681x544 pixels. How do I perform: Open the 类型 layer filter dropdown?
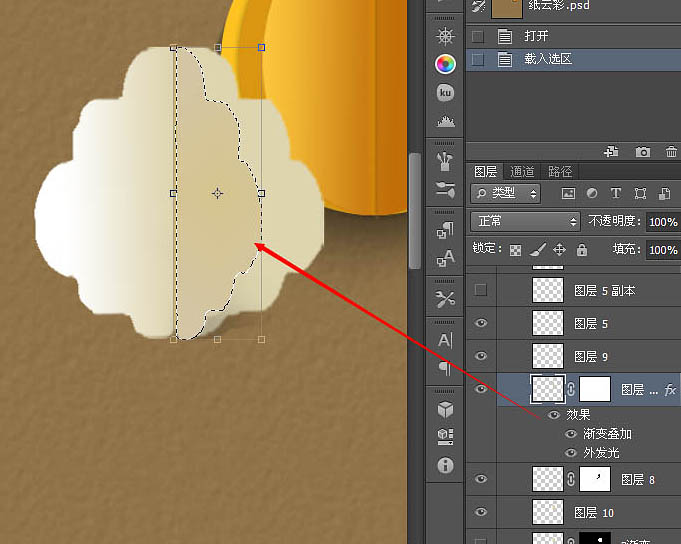point(506,193)
